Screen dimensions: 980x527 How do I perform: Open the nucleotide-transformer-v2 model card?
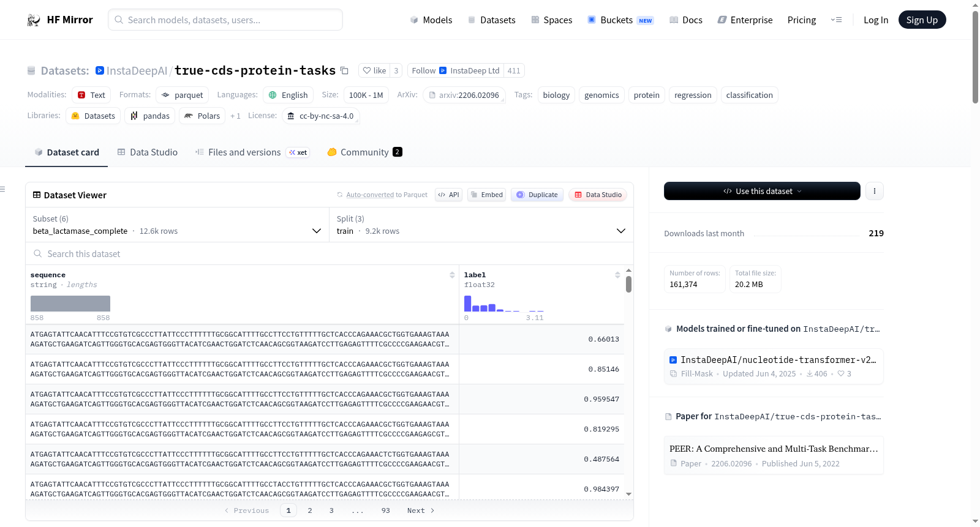coord(774,366)
